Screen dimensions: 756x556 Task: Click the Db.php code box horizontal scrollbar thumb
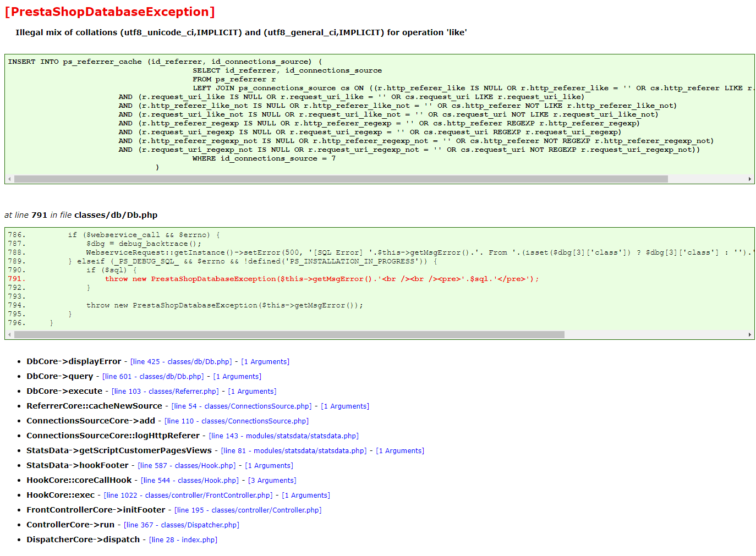pos(289,335)
